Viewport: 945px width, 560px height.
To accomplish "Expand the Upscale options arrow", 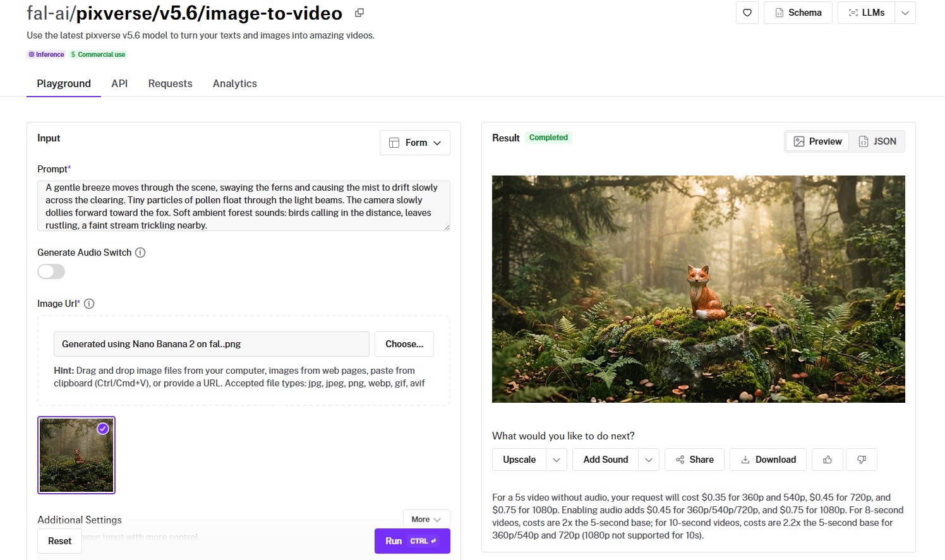I will click(557, 460).
